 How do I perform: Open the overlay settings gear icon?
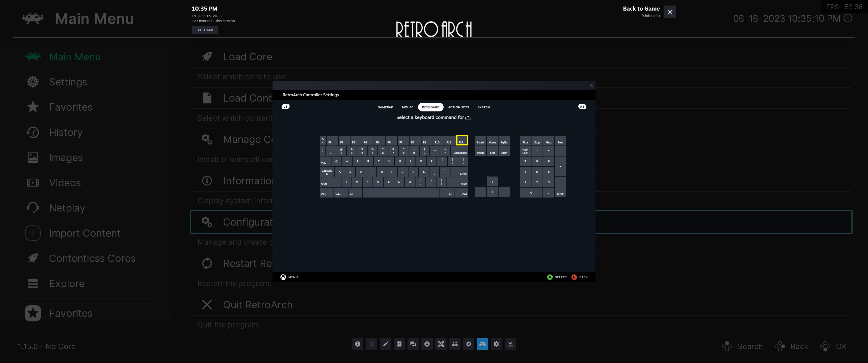[x=496, y=344]
